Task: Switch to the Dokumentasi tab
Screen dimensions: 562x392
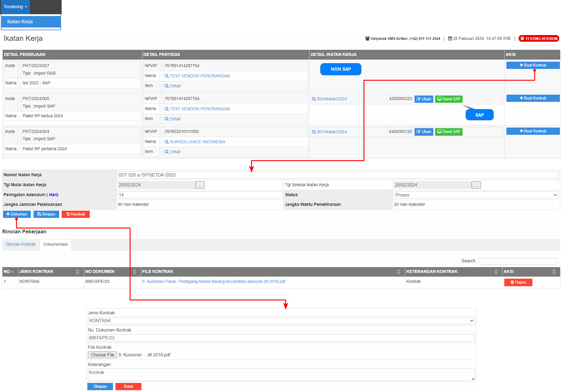Action: click(x=55, y=245)
